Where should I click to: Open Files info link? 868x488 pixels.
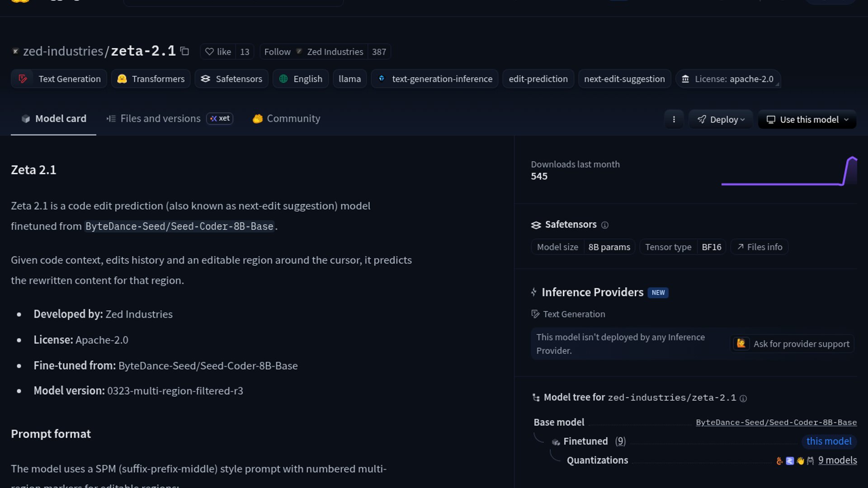coord(759,247)
